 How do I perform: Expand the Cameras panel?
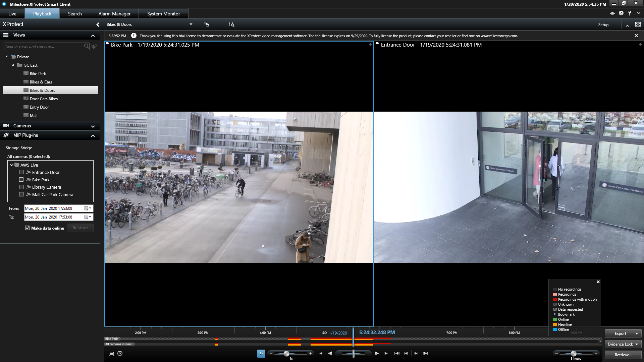point(93,126)
